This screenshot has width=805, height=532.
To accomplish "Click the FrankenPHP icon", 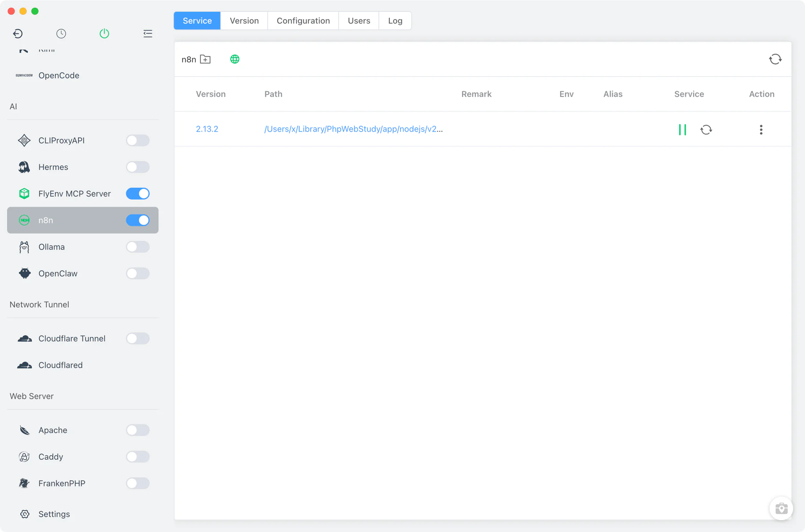I will click(x=24, y=483).
